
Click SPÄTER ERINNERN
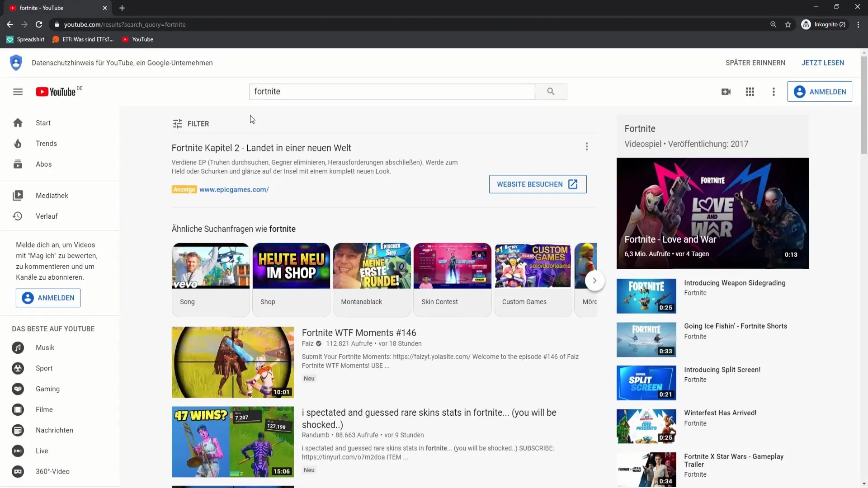[755, 63]
